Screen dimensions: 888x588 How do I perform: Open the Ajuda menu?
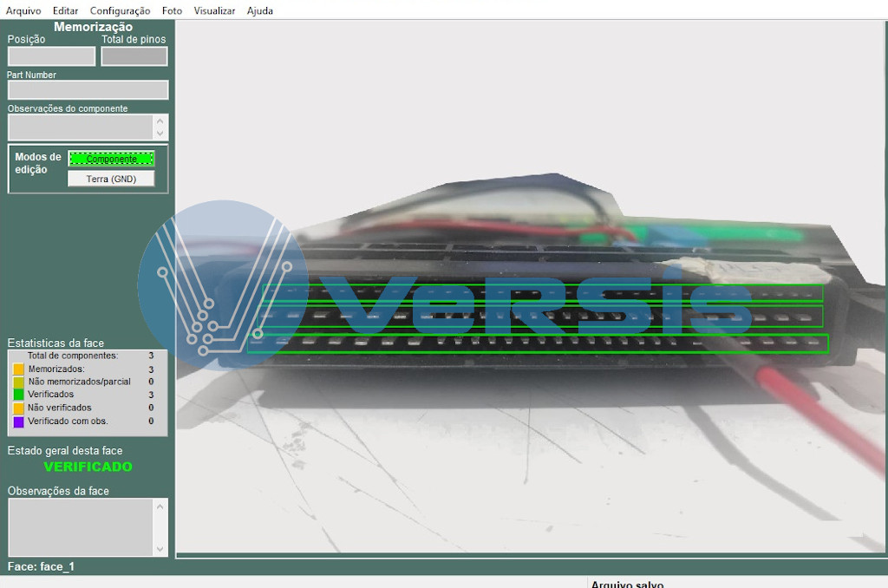260,10
